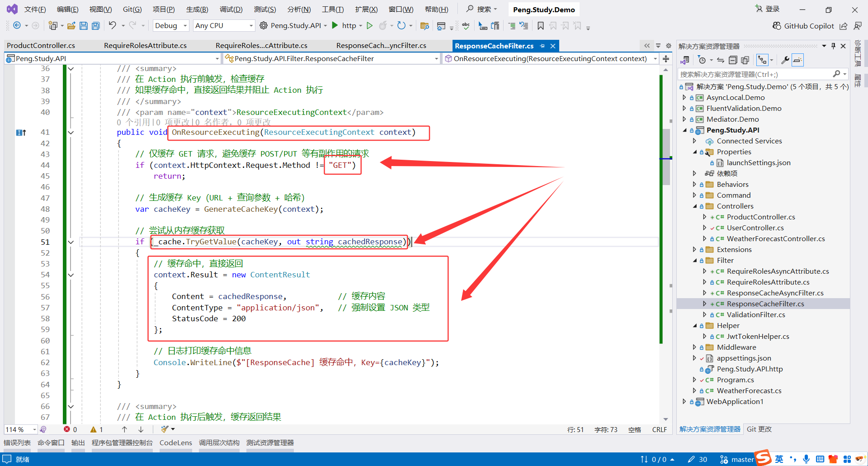This screenshot has width=868, height=466.
Task: Open the Git(G) menu
Action: point(132,10)
